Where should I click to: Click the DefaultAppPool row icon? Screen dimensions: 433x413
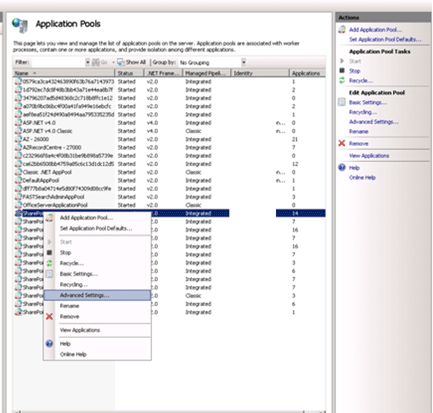[x=18, y=180]
